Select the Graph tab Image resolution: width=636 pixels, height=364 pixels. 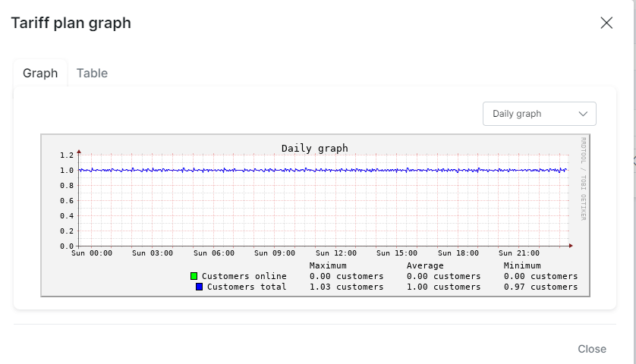[x=40, y=73]
